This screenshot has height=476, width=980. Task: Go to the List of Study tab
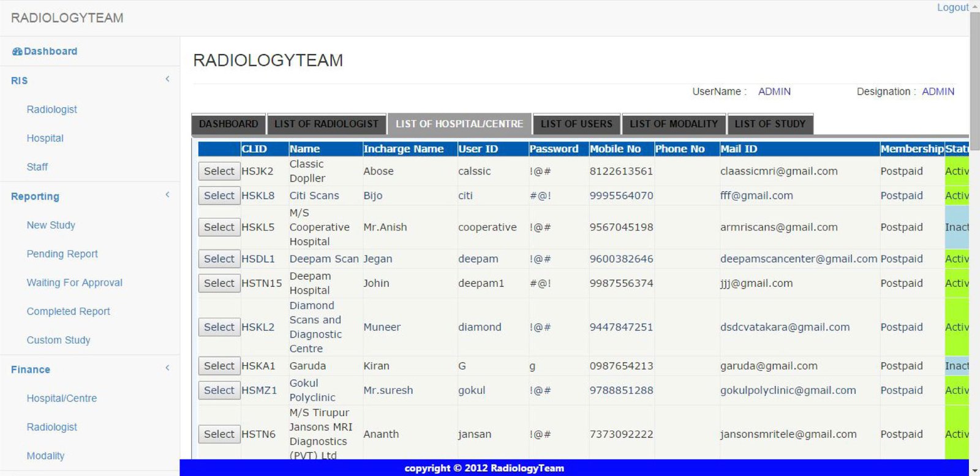pos(769,124)
